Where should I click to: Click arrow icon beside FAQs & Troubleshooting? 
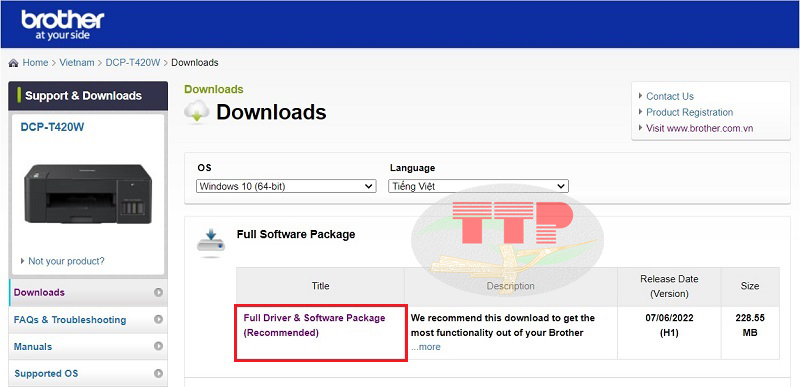pos(158,319)
